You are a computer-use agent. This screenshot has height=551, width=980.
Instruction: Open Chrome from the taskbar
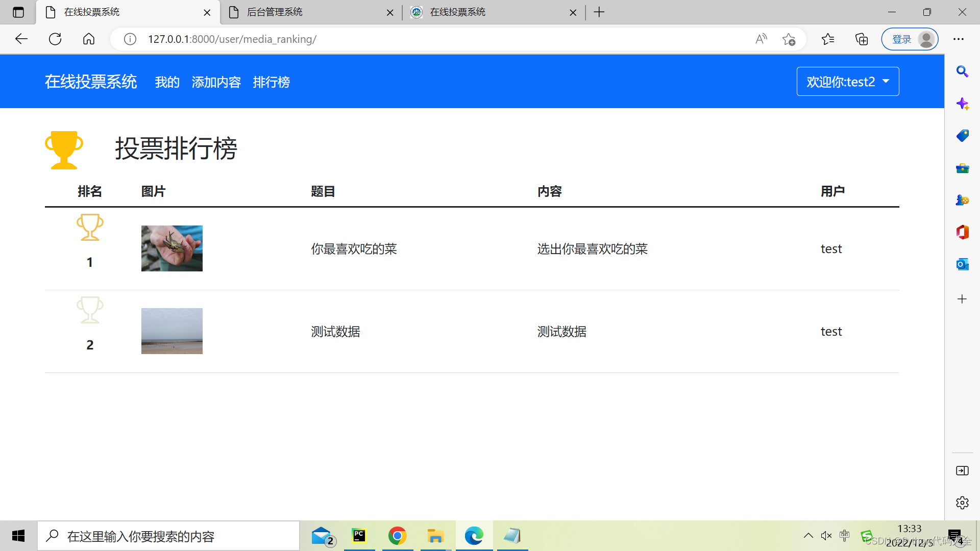(397, 536)
